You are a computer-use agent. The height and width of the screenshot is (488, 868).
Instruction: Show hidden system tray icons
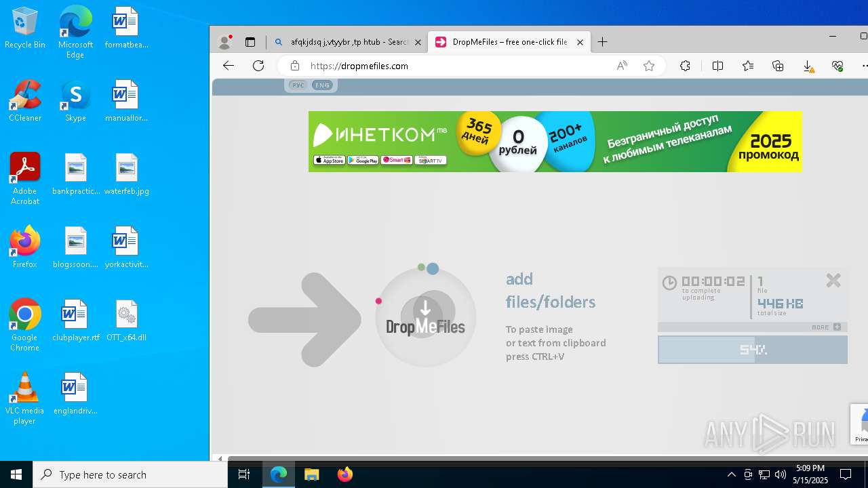point(731,474)
